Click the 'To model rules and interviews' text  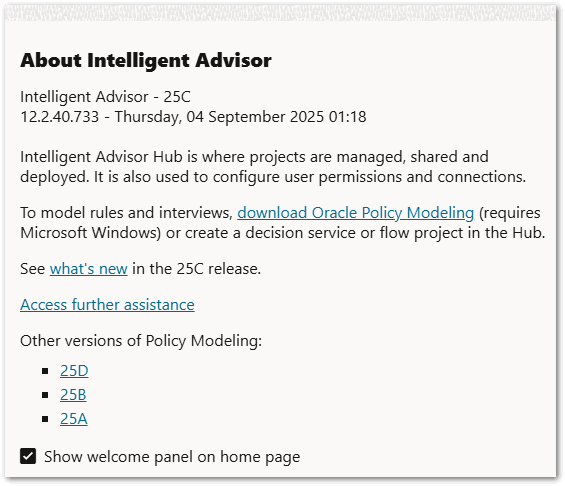tap(126, 213)
